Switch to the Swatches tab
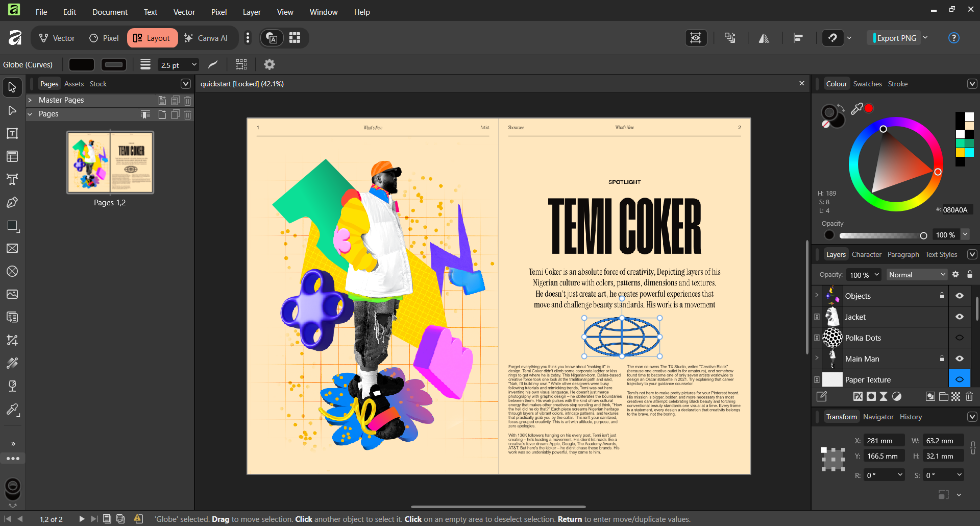Image resolution: width=980 pixels, height=526 pixels. click(867, 84)
